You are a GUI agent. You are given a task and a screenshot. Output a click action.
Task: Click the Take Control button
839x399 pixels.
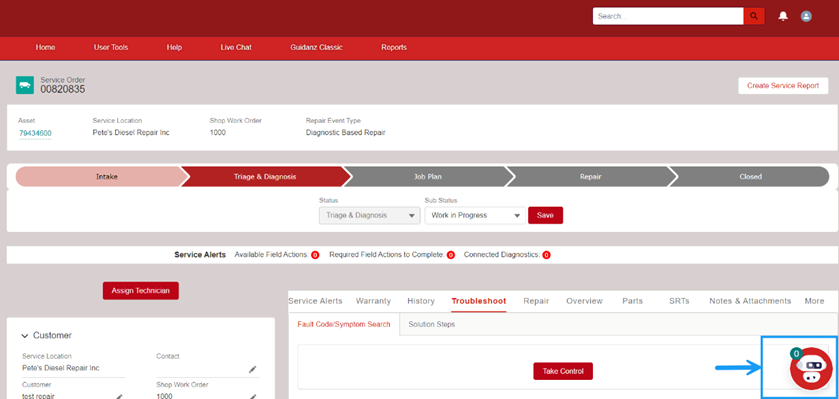click(563, 371)
